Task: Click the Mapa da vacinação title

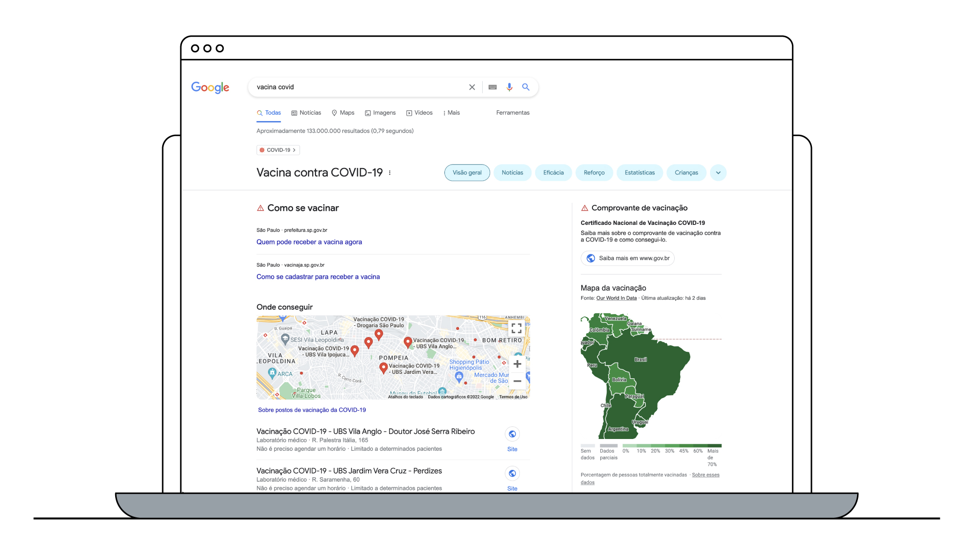Action: click(613, 288)
